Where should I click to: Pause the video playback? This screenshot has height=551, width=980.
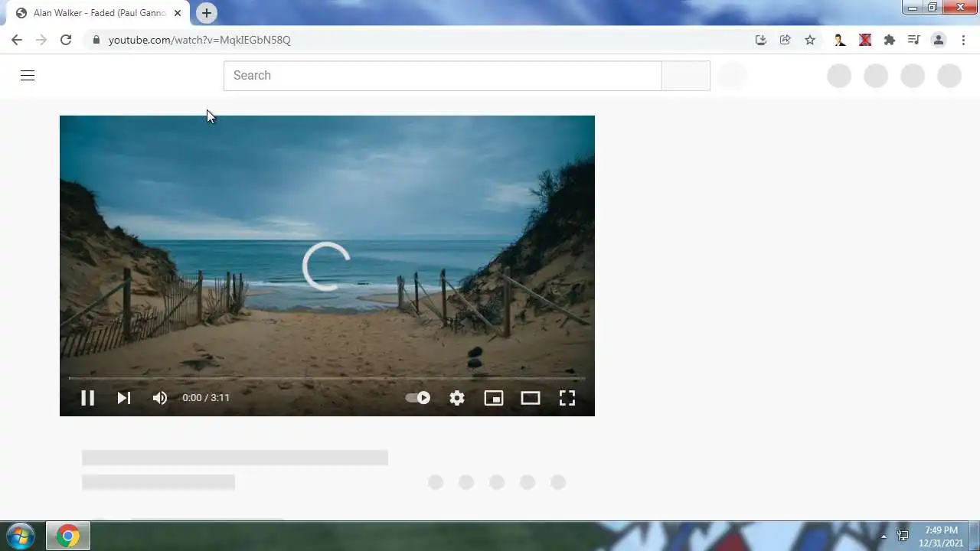87,398
